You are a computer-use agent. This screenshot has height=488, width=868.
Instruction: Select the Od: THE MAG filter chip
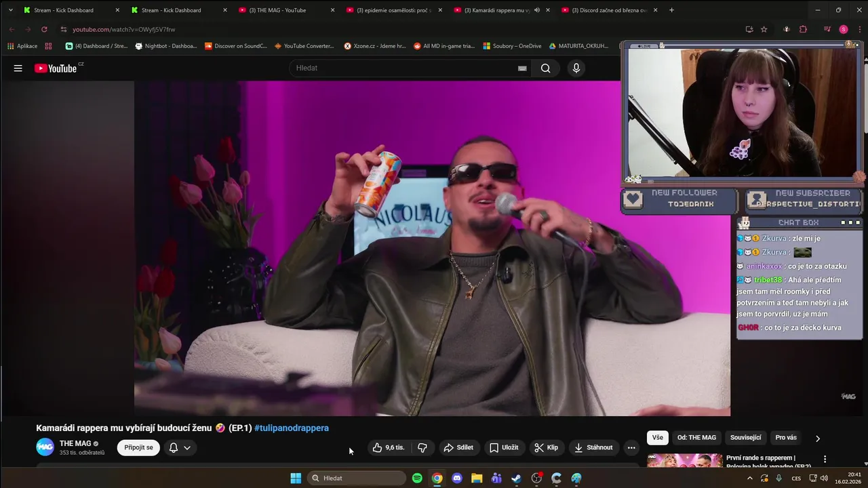[696, 438]
